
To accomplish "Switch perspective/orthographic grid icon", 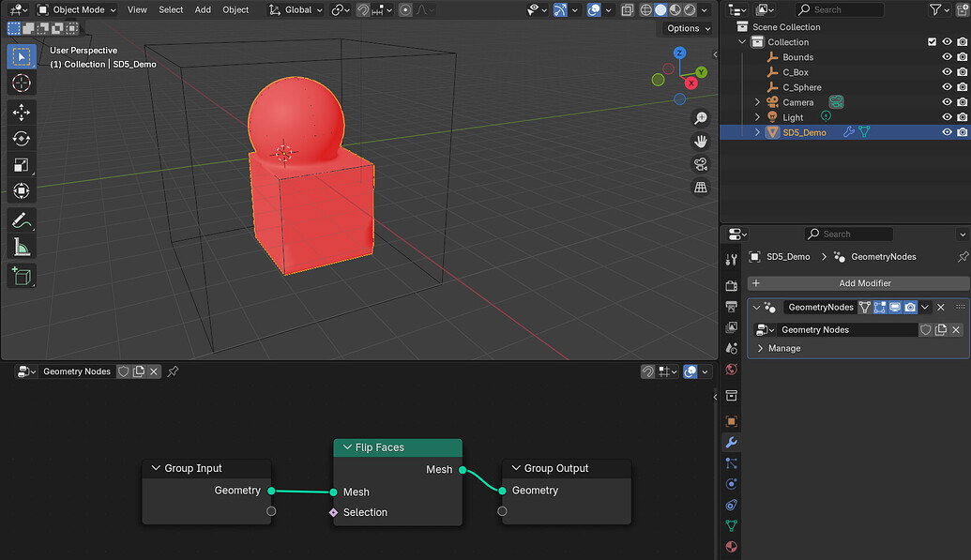I will click(701, 187).
